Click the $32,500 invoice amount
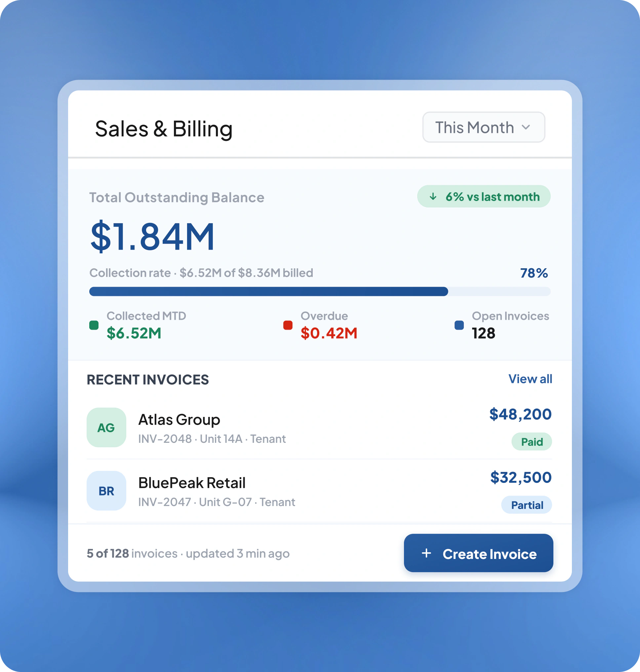 (521, 478)
